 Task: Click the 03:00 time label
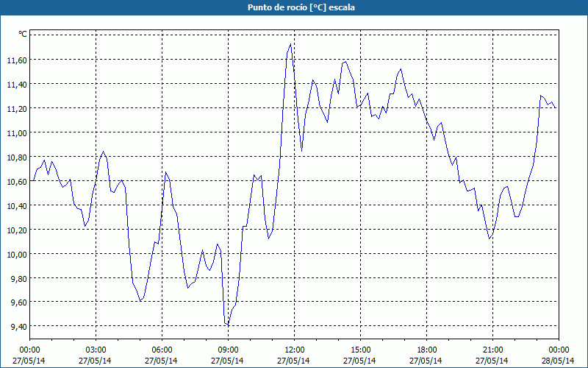point(96,350)
